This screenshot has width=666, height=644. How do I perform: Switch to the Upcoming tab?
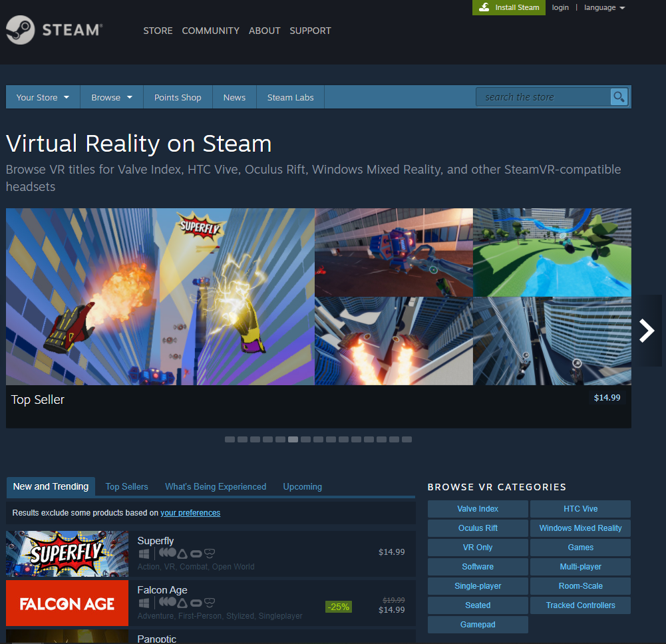tap(303, 486)
